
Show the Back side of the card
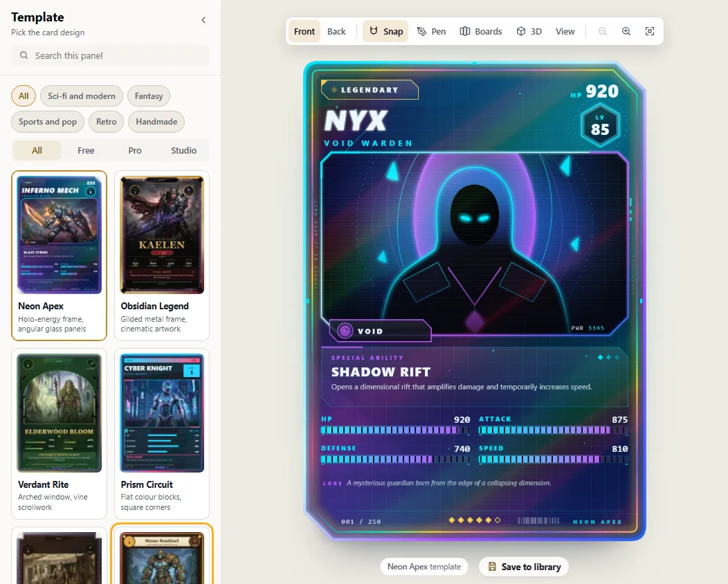pyautogui.click(x=336, y=31)
